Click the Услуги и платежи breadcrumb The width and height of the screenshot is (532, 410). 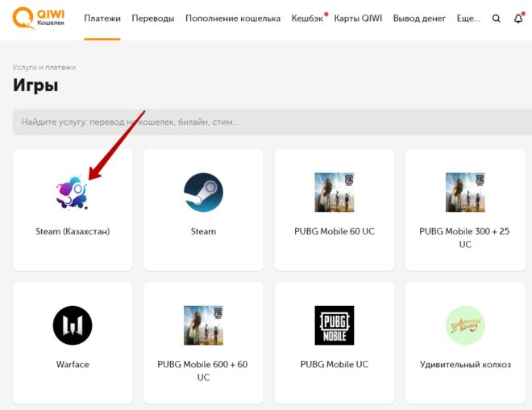44,68
